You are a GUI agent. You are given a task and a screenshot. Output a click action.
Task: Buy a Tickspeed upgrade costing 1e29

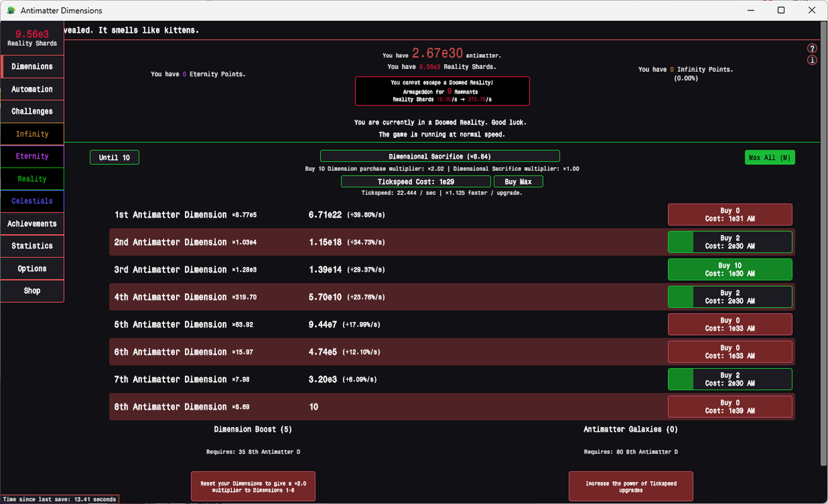tap(415, 181)
